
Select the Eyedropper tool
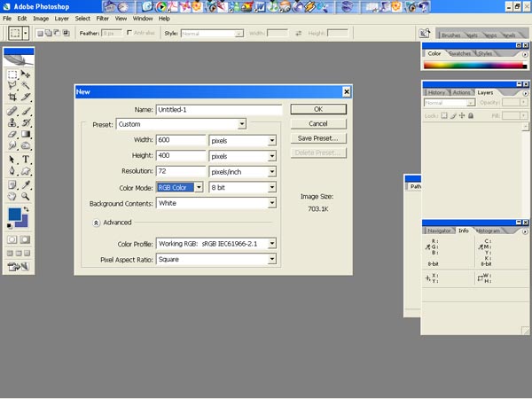(x=26, y=184)
